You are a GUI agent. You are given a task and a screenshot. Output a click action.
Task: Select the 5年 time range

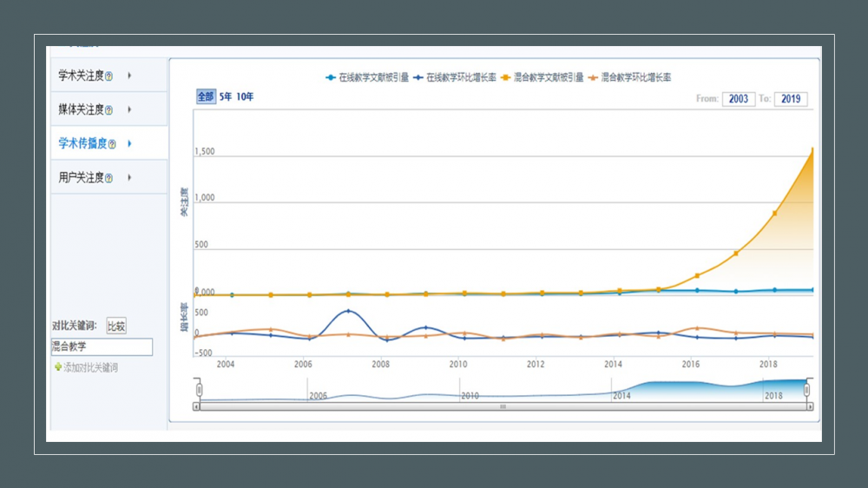coord(225,96)
